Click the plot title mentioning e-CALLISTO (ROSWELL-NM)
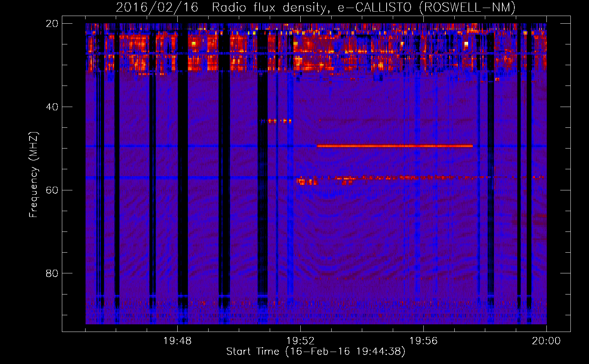Viewport: 589px width, 364px height. (316, 7)
